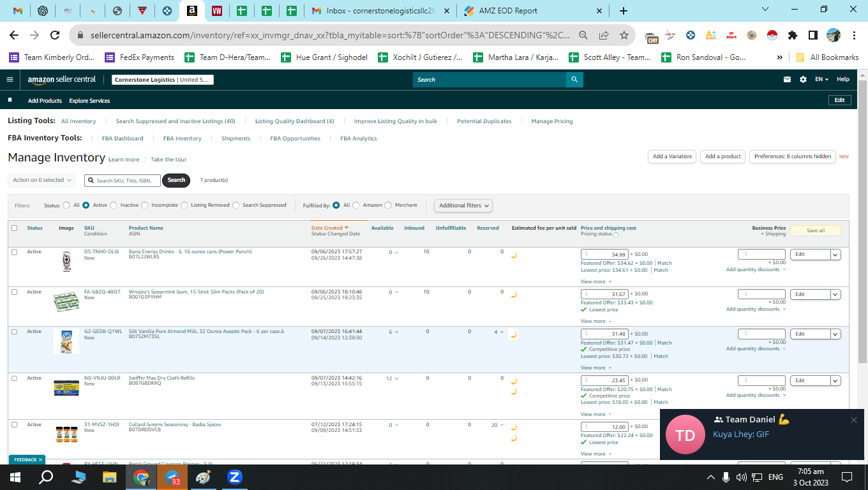This screenshot has width=868, height=490.
Task: Sort by the Date Created column
Action: 330,228
